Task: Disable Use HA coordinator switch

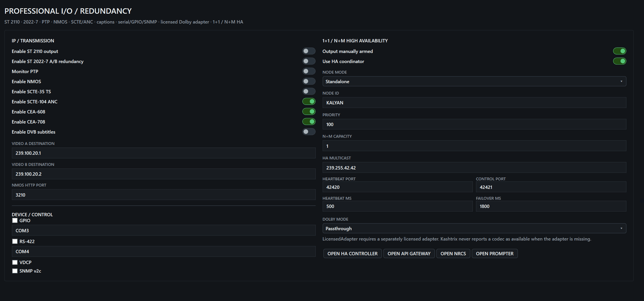Action: click(x=620, y=61)
